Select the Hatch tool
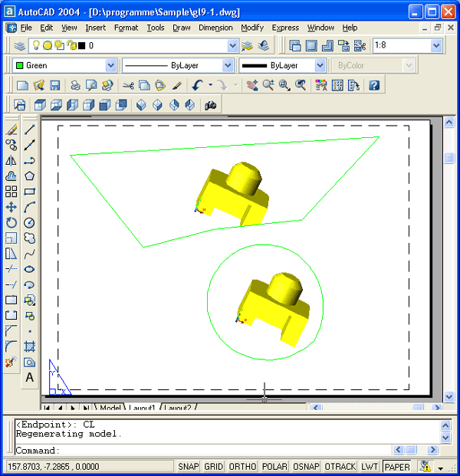 [x=29, y=346]
